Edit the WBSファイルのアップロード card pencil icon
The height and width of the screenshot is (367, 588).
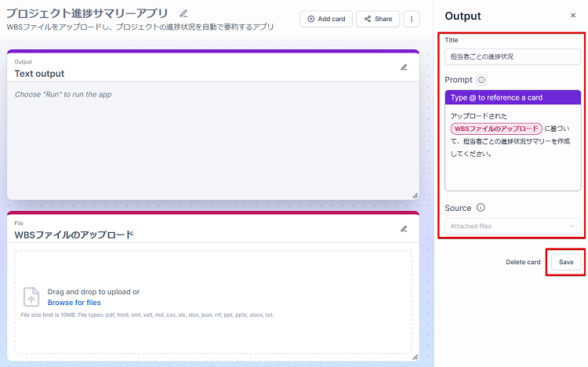coord(404,229)
